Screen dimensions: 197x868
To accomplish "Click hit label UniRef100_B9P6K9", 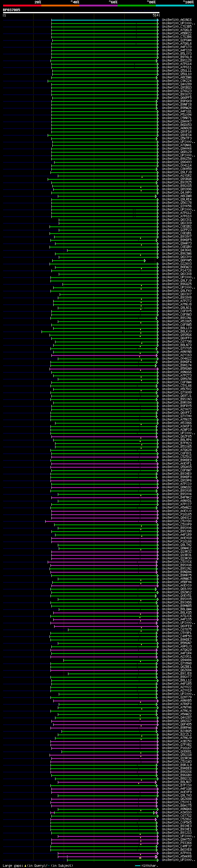I will coord(176,101).
